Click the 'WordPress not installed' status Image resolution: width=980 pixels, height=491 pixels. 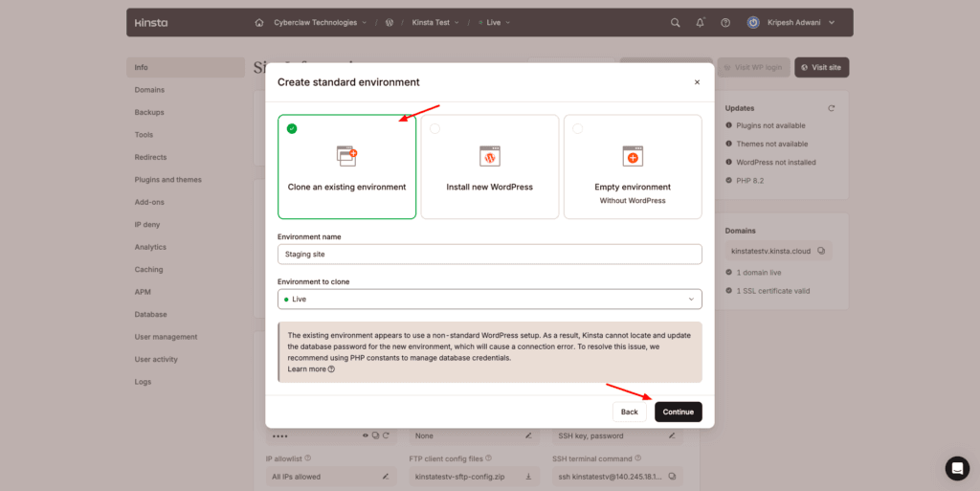pos(775,163)
